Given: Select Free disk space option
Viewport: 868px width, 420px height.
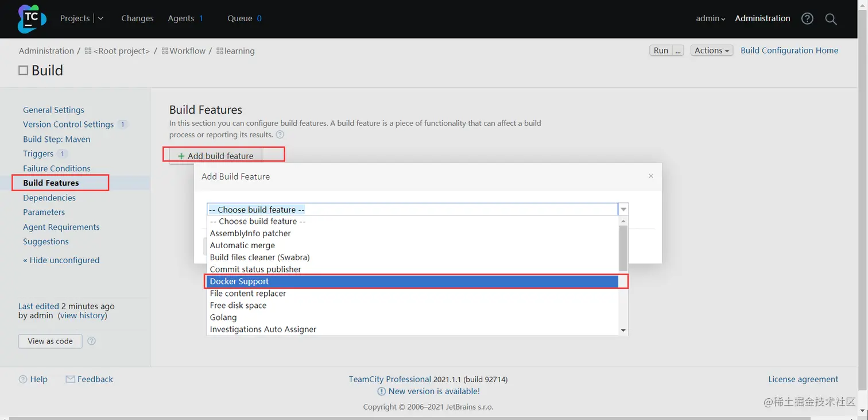Looking at the screenshot, I should pos(412,306).
